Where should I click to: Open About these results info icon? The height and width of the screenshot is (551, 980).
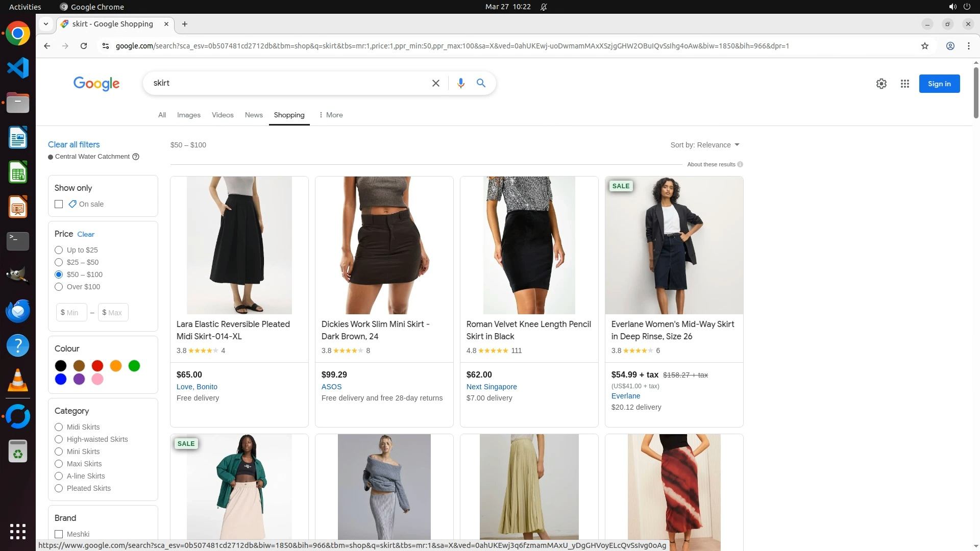(x=740, y=164)
